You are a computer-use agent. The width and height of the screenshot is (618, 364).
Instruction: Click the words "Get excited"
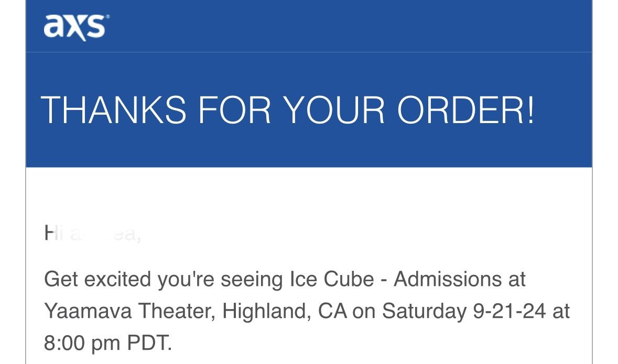(98, 279)
